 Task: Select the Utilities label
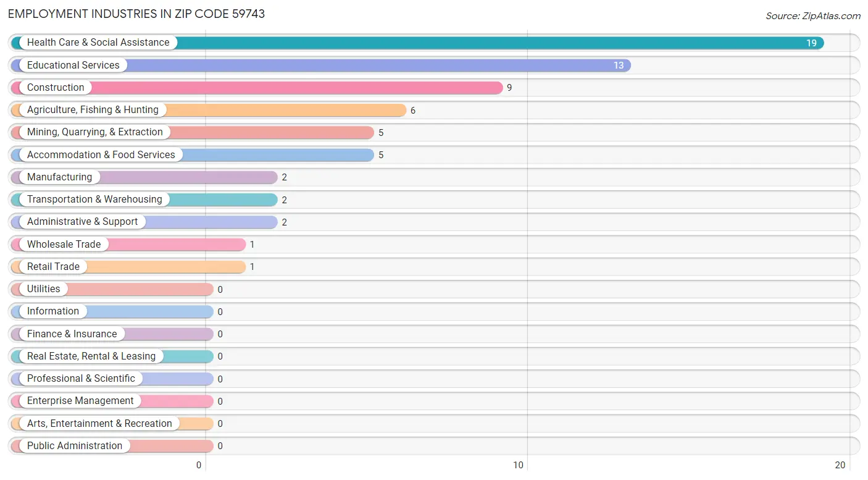(x=44, y=289)
